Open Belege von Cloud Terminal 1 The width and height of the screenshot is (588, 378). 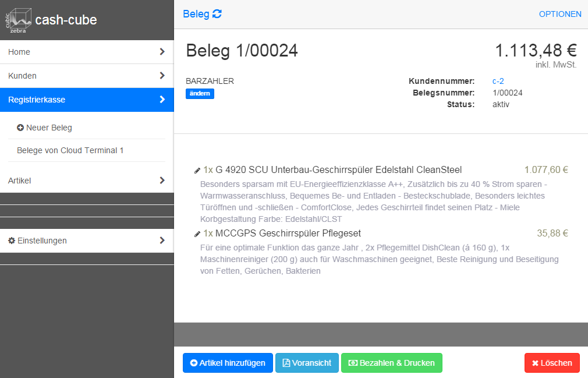(x=70, y=150)
